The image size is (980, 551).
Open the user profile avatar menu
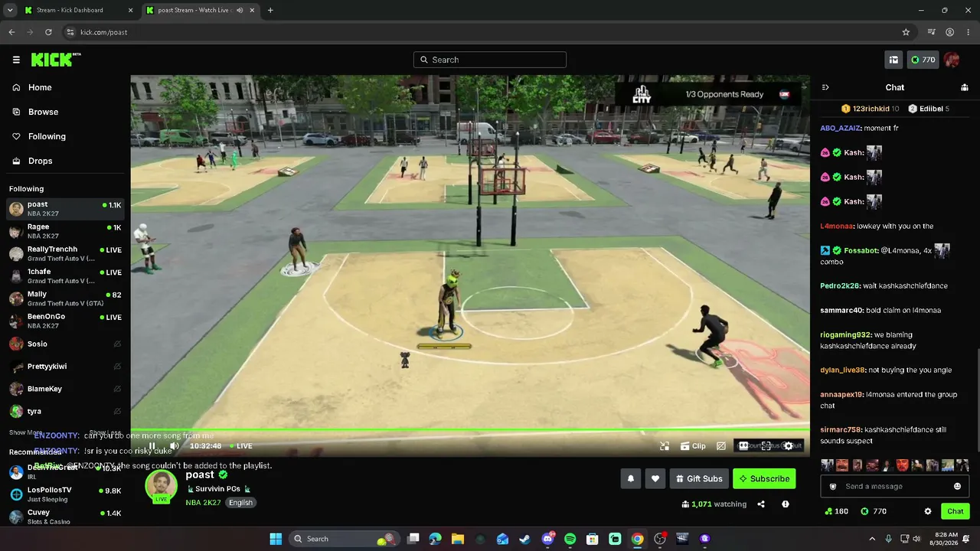952,60
